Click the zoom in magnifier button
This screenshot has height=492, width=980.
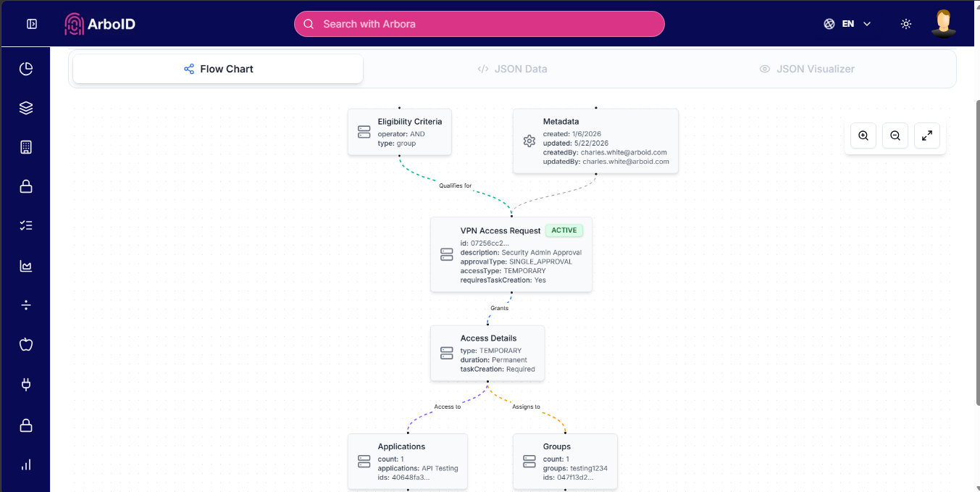tap(863, 135)
